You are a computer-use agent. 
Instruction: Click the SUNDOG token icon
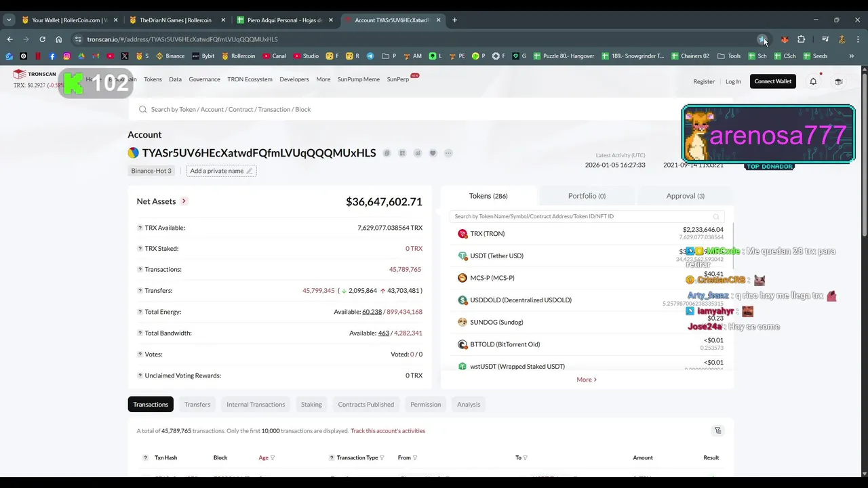pos(462,322)
